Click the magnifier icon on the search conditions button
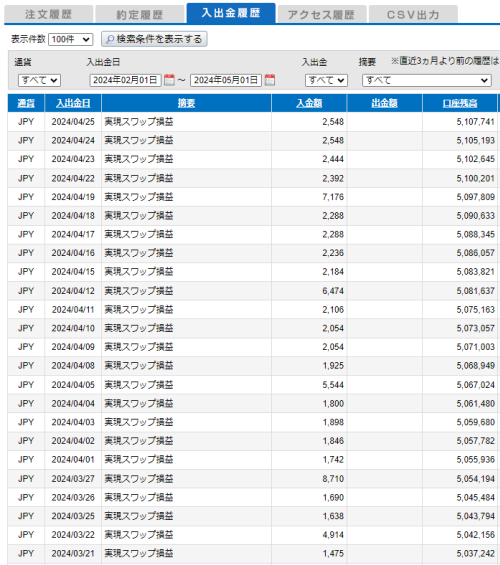The width and height of the screenshot is (500, 565). pos(110,39)
